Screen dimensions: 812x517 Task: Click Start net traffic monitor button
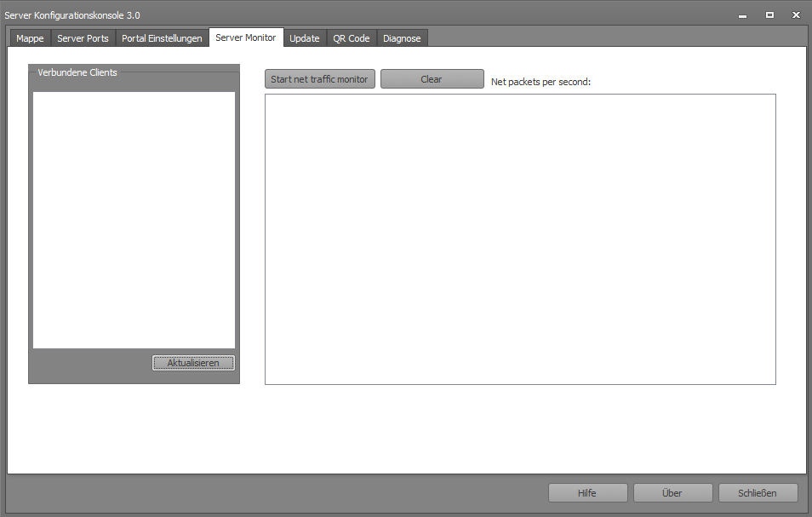coord(319,79)
